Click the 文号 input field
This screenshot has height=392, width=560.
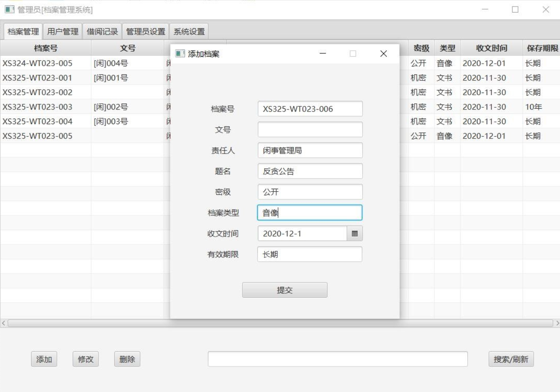click(310, 129)
